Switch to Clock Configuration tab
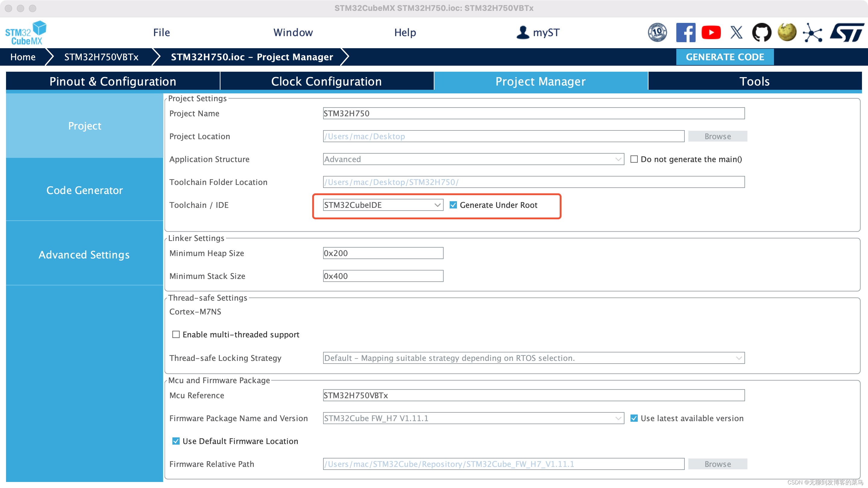868x488 pixels. click(x=327, y=82)
